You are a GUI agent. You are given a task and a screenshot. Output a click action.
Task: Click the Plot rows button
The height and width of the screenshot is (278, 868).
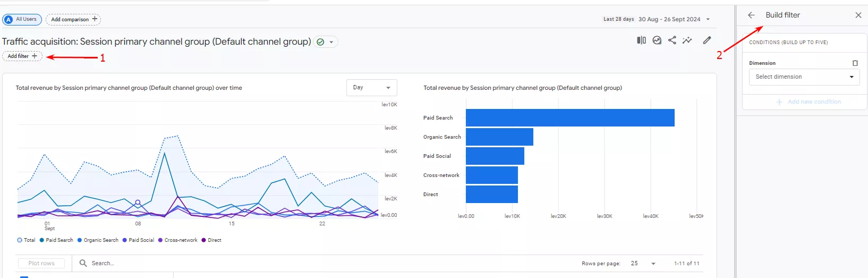tap(41, 263)
